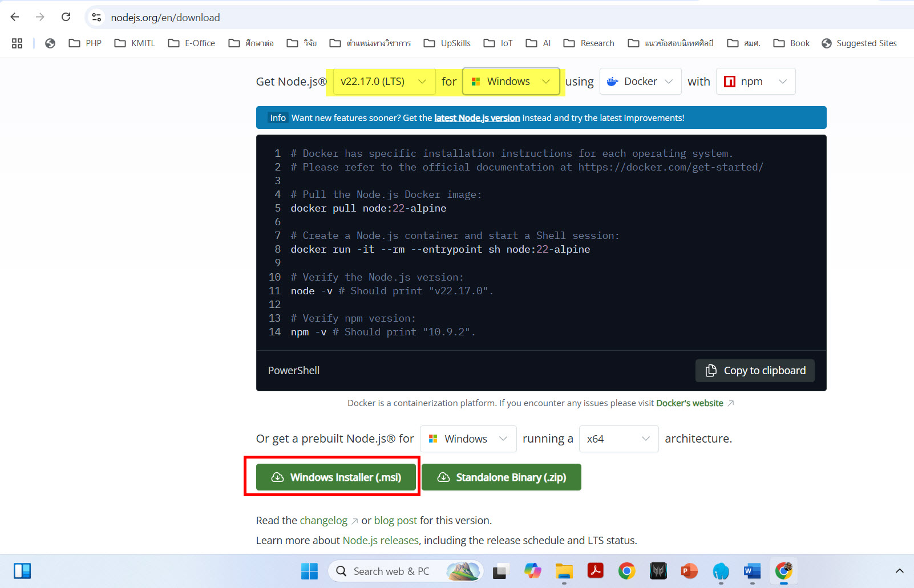The width and height of the screenshot is (914, 588).
Task: Click the Docker whale icon
Action: coord(613,81)
